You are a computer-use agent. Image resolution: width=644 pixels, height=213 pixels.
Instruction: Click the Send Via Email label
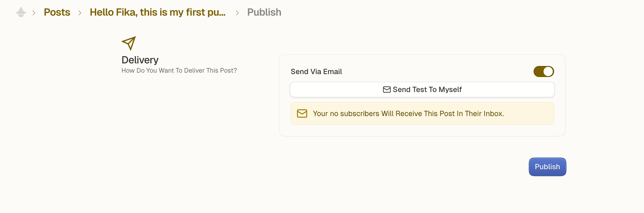coord(316,71)
